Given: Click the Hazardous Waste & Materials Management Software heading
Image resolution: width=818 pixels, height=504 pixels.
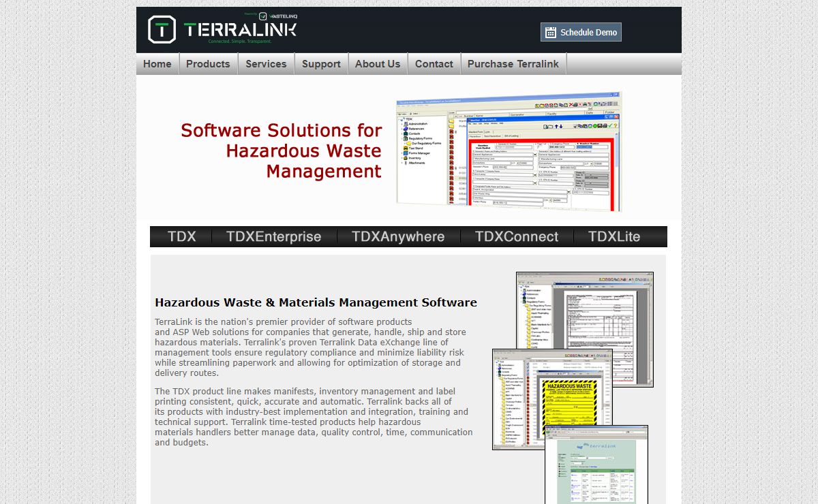Looking at the screenshot, I should click(x=316, y=302).
